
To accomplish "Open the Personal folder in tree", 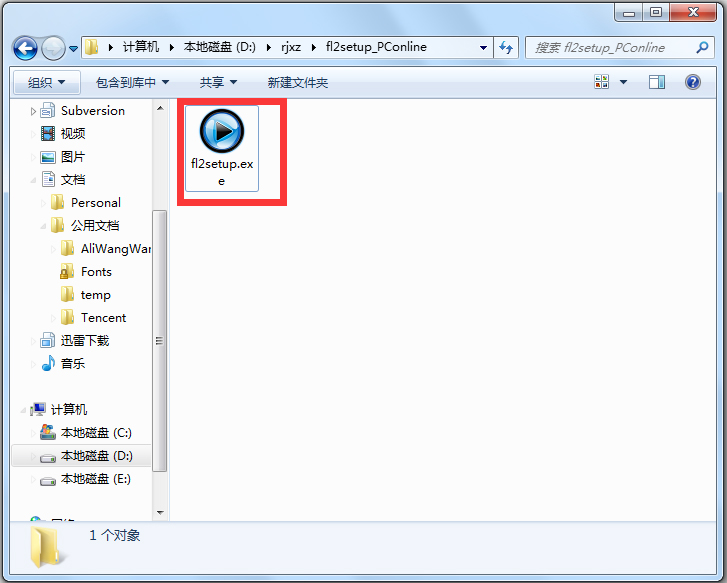I will click(96, 203).
